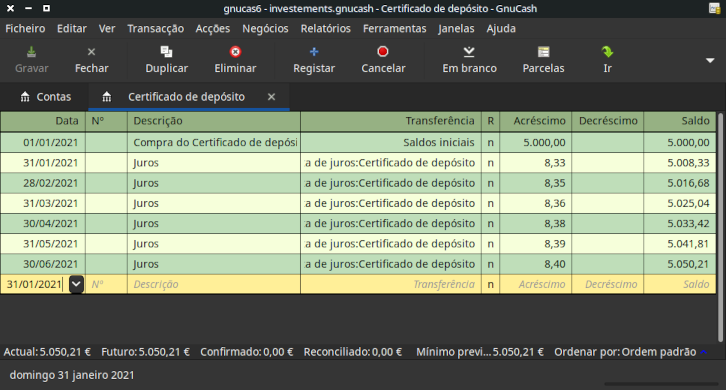Open the date picker dropdown in new row
The image size is (726, 390).
coord(76,284)
